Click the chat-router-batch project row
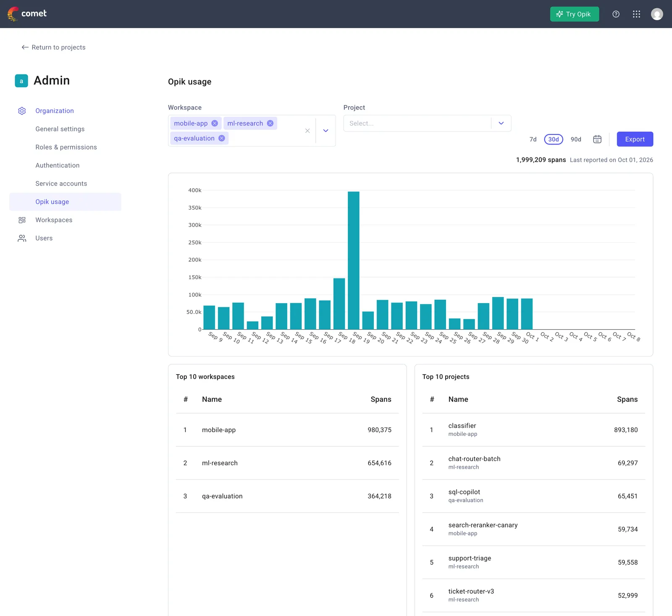672x616 pixels. point(533,463)
